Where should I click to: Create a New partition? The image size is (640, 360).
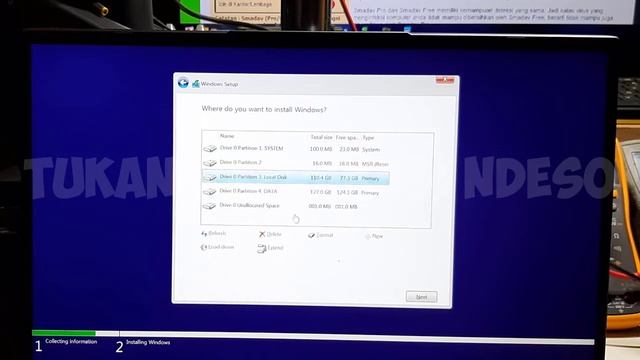[373, 236]
